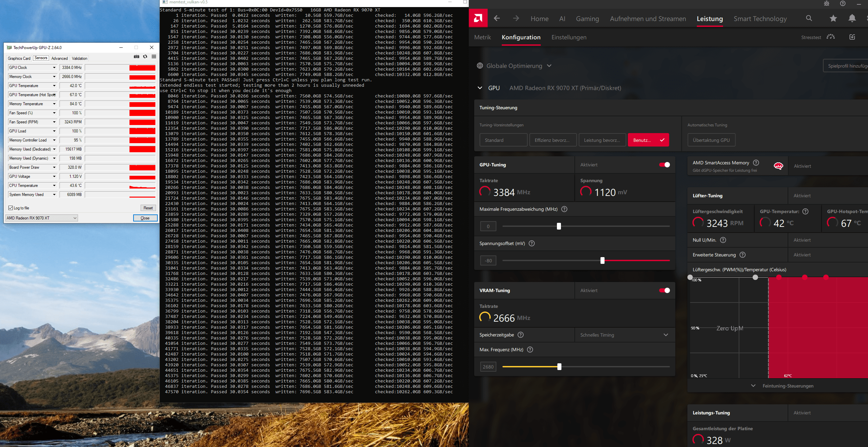Click the AMD logo icon
Screen dimensions: 868x447
click(x=478, y=18)
